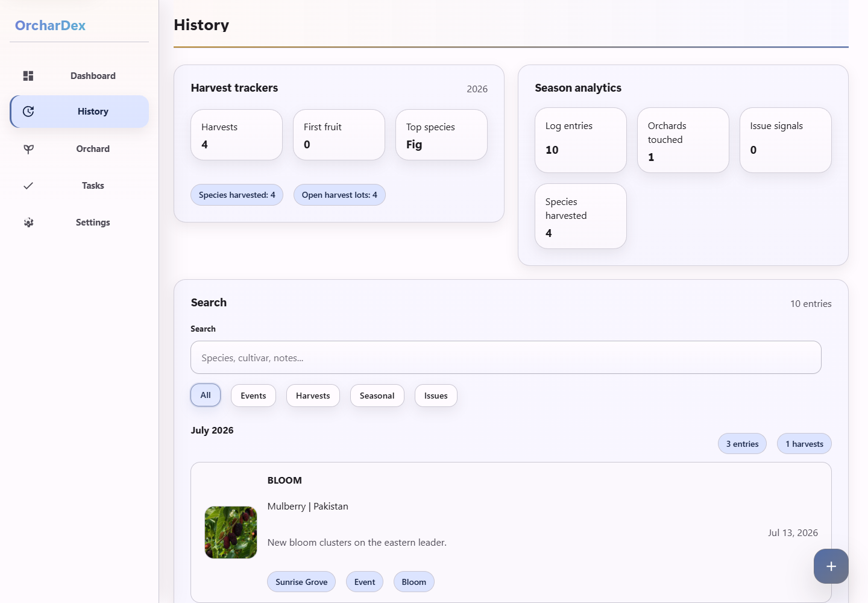Select History in the sidebar
The height and width of the screenshot is (603, 868).
(80, 112)
